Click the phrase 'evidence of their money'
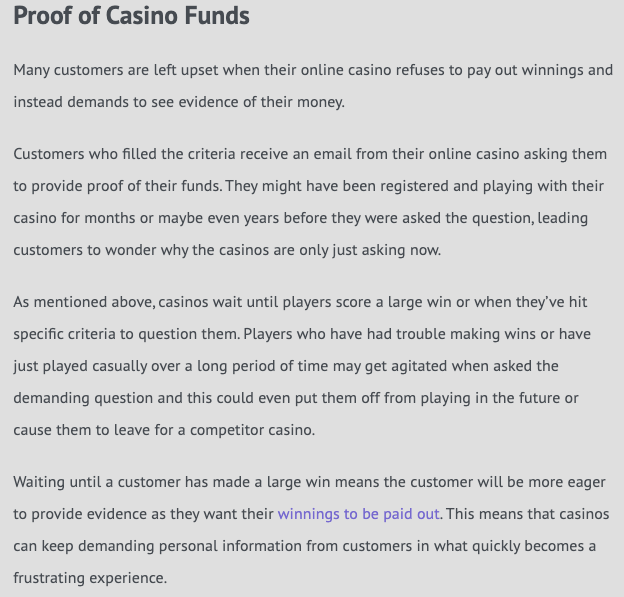Image resolution: width=624 pixels, height=597 pixels. [x=261, y=102]
